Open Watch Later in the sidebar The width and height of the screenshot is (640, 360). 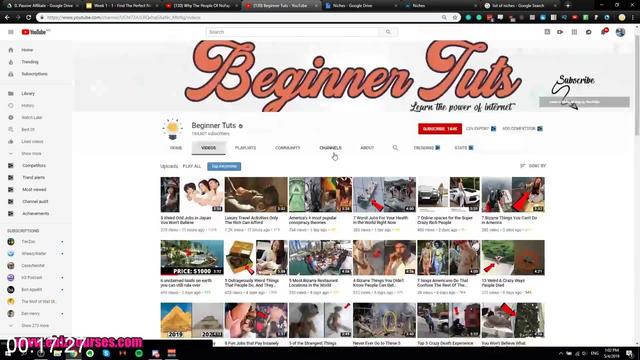coord(31,118)
